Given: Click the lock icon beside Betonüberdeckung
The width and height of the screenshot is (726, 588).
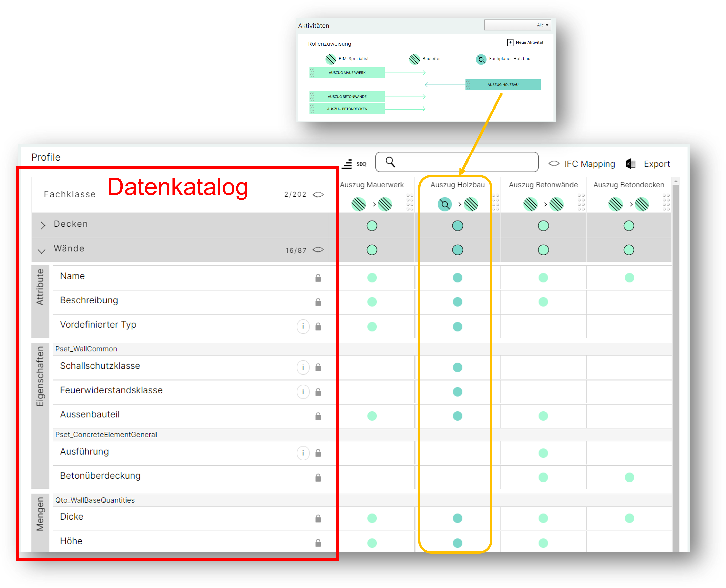Looking at the screenshot, I should 318,477.
